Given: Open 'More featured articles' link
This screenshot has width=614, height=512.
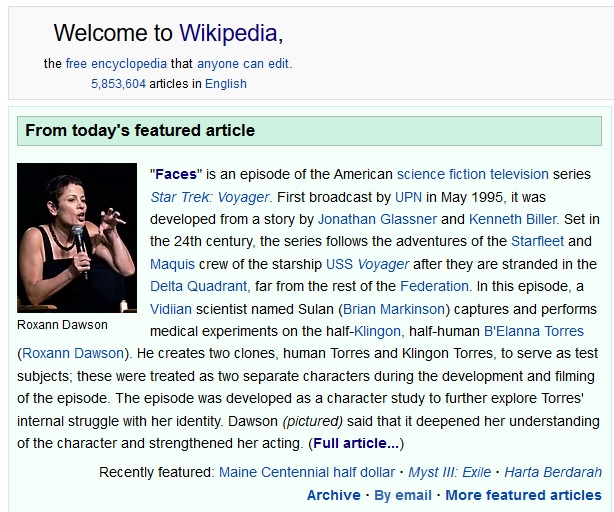Looking at the screenshot, I should (523, 495).
